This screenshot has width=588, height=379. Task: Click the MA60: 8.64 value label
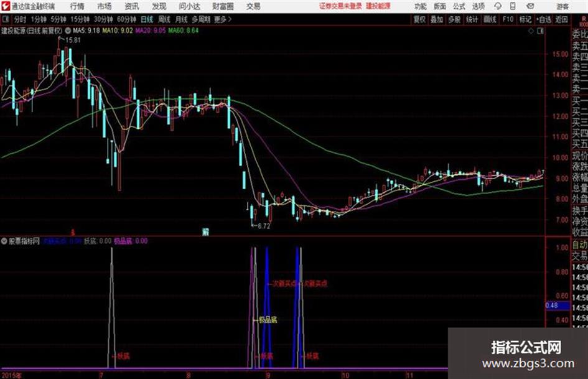[184, 30]
